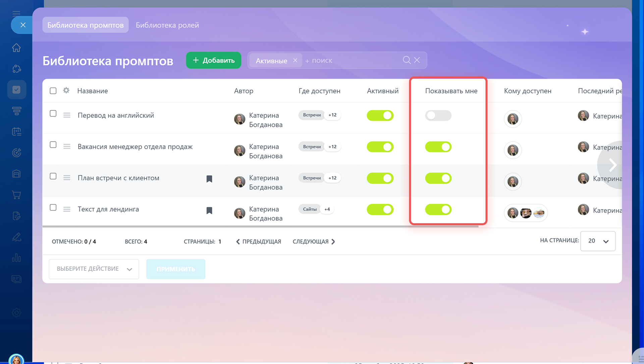644x364 pixels.
Task: Click bookmark icon on Текст для лендинга row
Action: point(209,210)
